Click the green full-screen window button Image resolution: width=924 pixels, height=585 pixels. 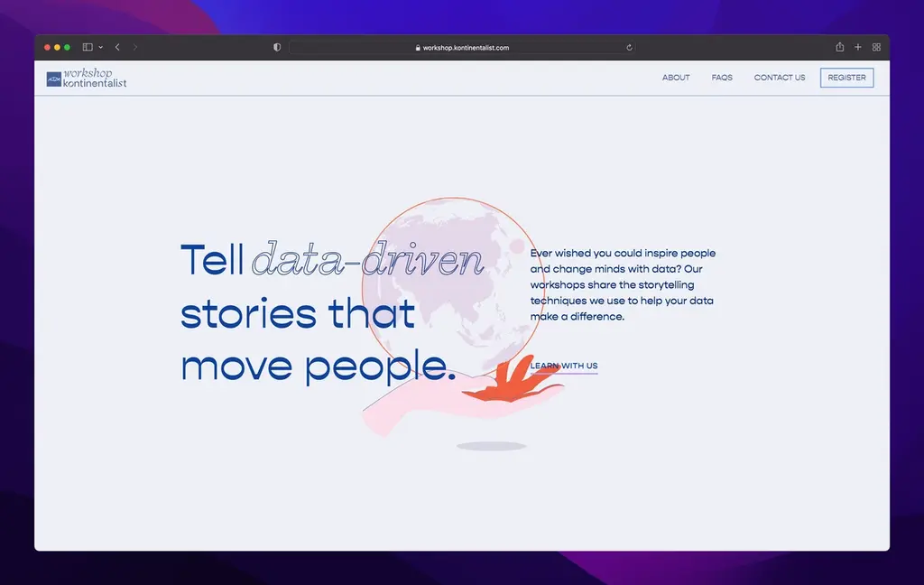pos(67,47)
